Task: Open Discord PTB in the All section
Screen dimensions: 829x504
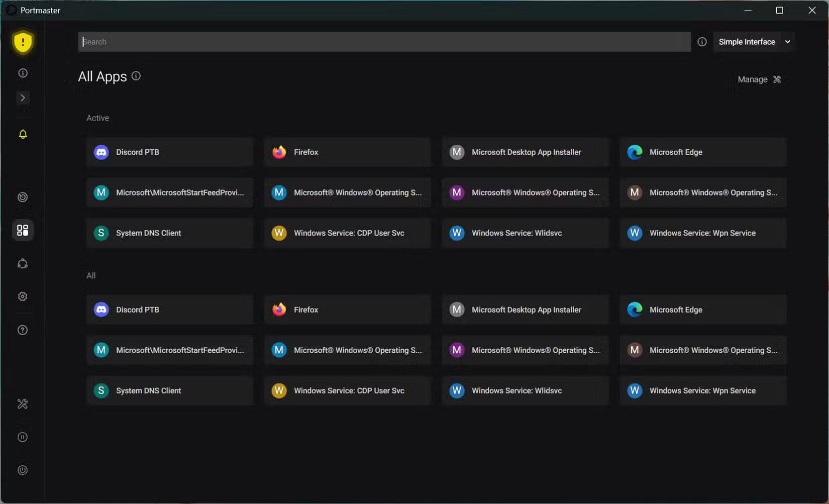Action: pos(169,310)
